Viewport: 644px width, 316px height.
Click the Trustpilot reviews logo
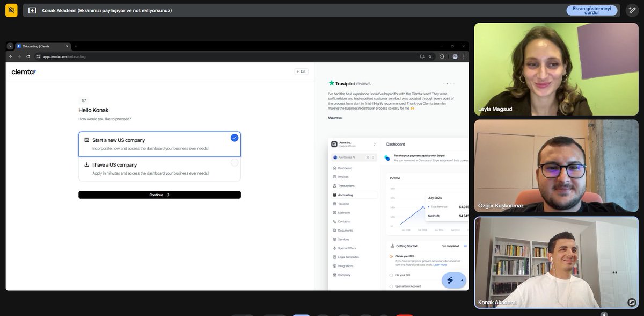click(x=349, y=83)
